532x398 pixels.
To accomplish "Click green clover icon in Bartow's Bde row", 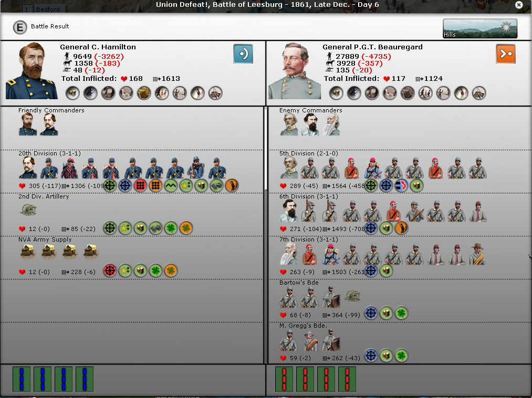I will click(402, 313).
